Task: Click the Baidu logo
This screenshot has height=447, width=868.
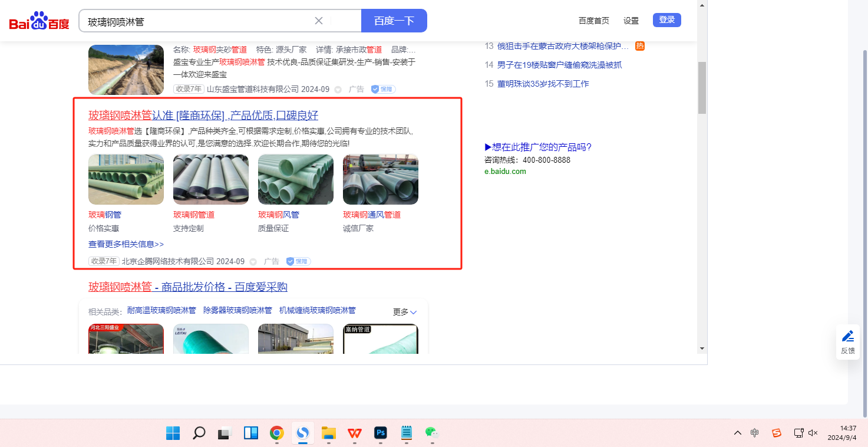Action: pos(39,21)
